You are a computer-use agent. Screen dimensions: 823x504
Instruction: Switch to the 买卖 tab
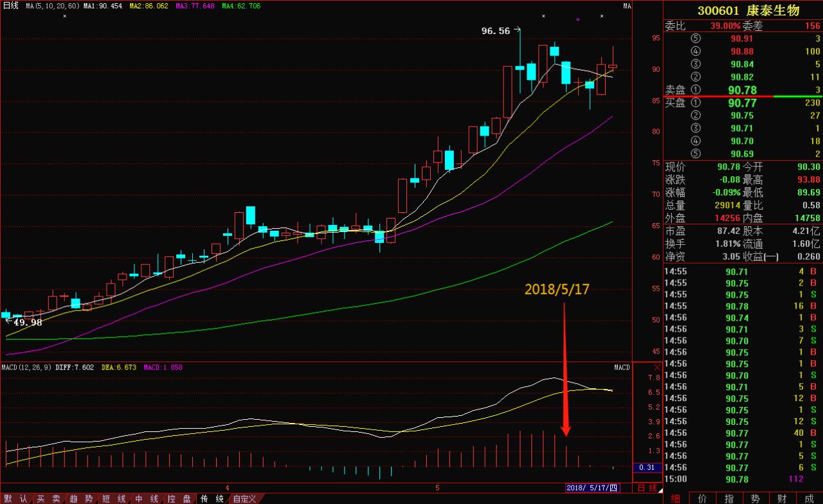[49, 498]
